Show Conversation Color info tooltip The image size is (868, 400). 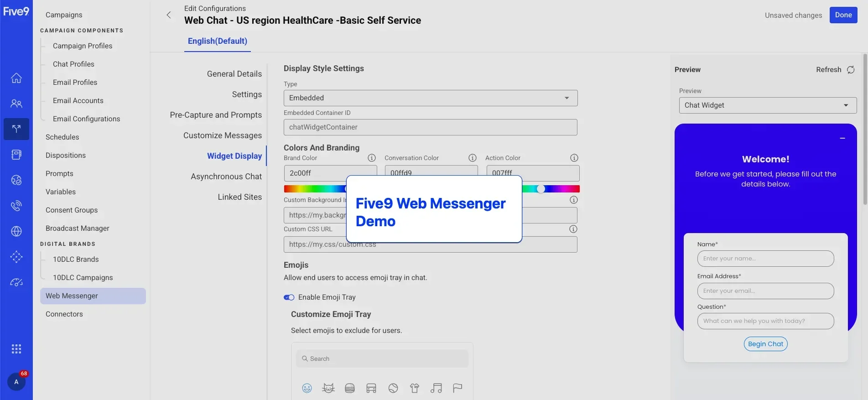473,158
